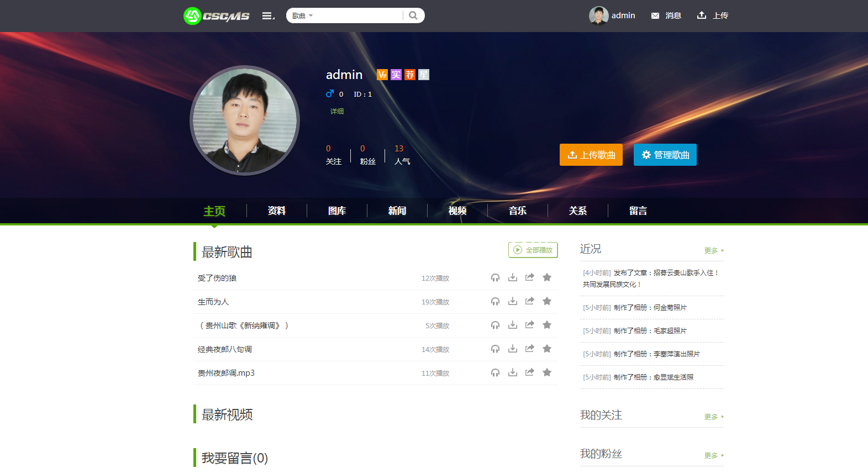Expand 更多 link in 近况 section

(713, 250)
